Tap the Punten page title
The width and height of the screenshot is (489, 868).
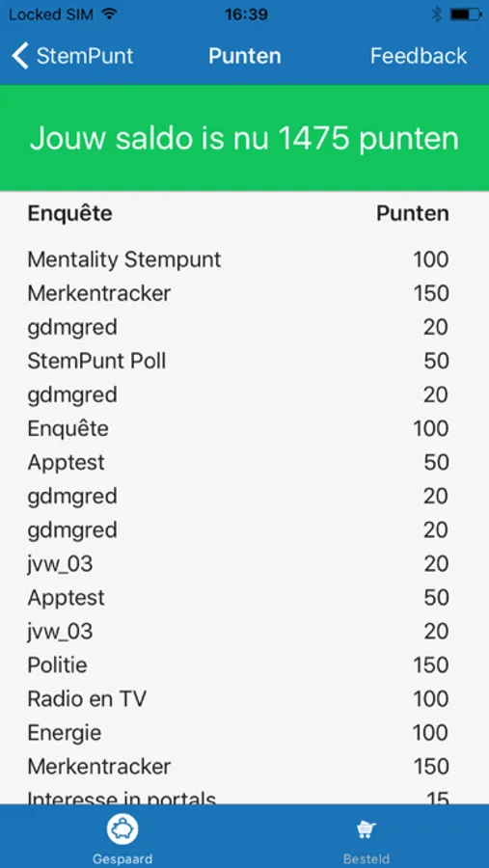(245, 56)
